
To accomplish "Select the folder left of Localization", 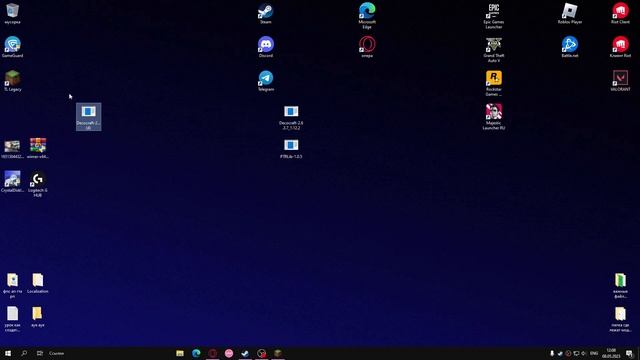I will point(12,285).
